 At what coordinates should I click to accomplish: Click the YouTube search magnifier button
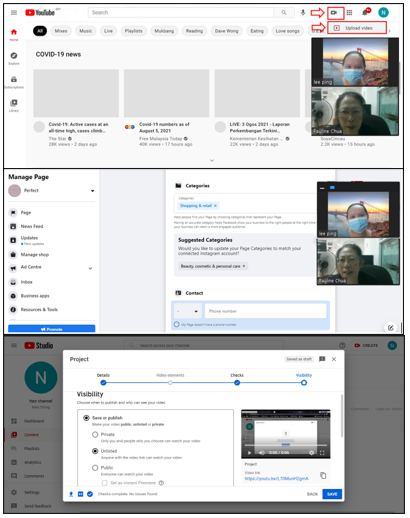point(284,13)
